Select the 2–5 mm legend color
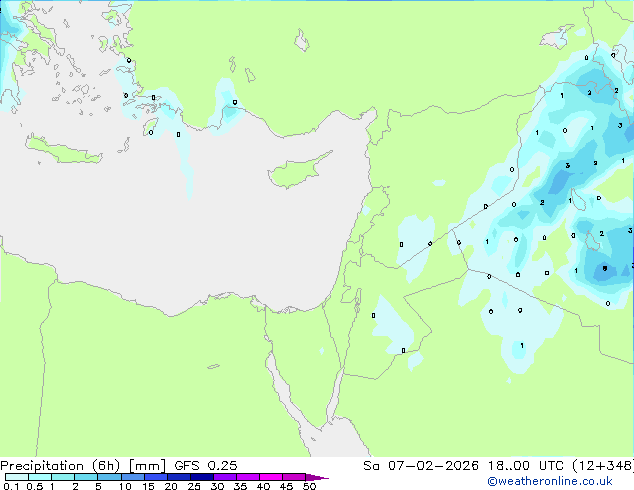634x490 pixels. pos(86,477)
